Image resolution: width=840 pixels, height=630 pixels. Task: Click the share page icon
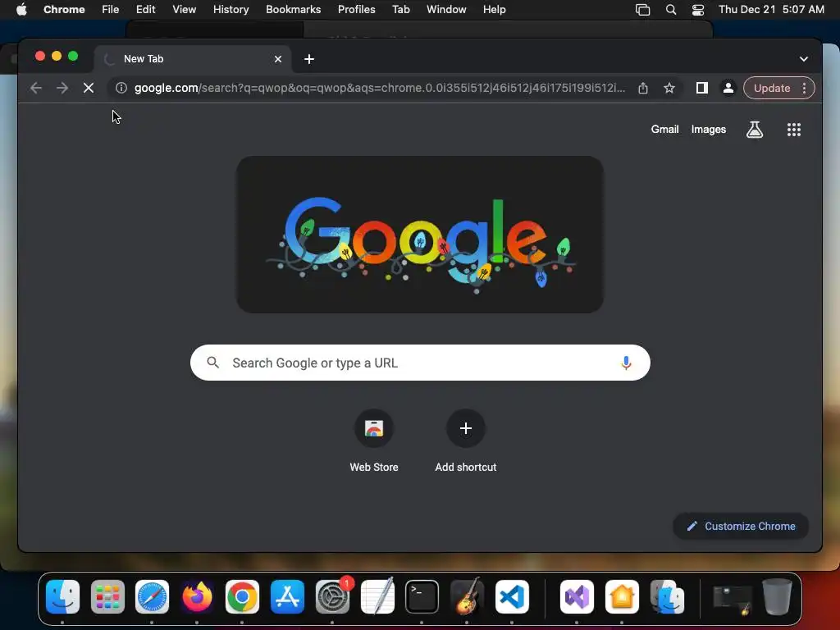pyautogui.click(x=643, y=88)
